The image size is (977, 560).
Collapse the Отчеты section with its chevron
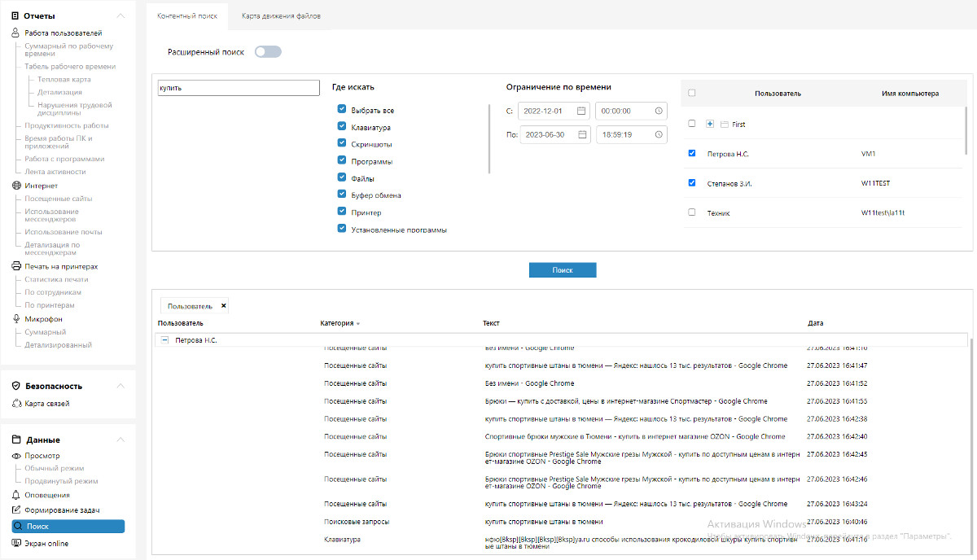(x=120, y=15)
